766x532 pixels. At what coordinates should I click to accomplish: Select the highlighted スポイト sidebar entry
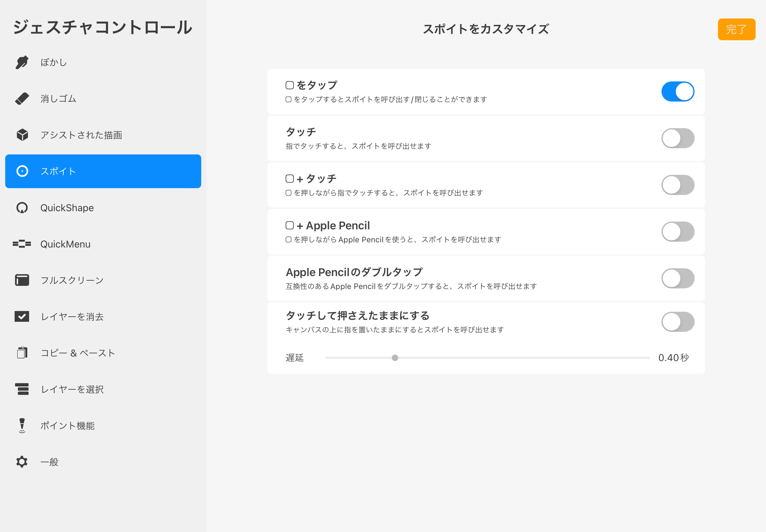(x=103, y=171)
